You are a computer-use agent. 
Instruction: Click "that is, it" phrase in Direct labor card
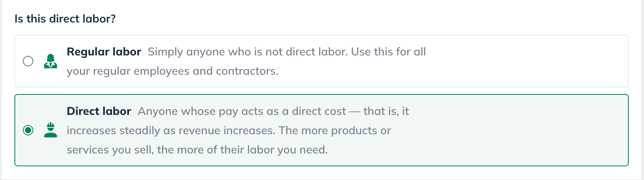[386, 111]
